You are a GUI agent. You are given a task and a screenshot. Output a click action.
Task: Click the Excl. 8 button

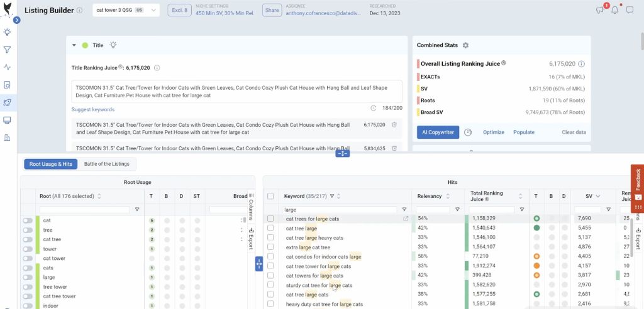[x=179, y=10]
